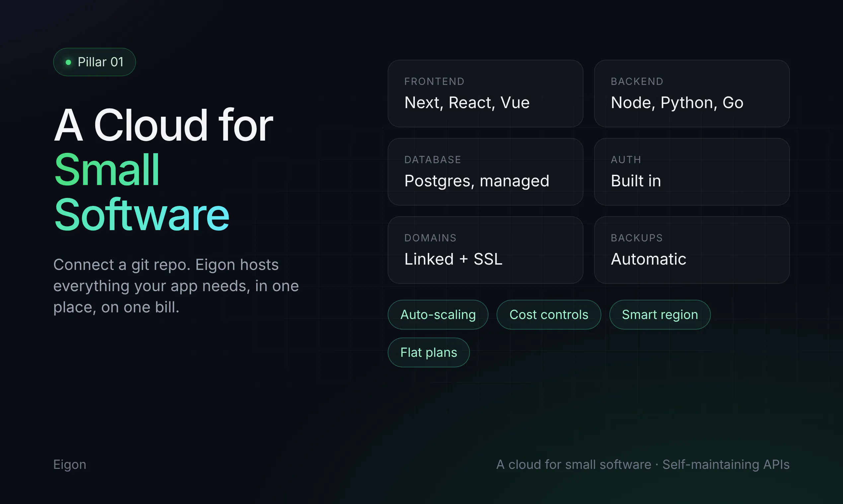843x504 pixels.
Task: Click the paragraph beginning 'Connect a git repo'
Action: (176, 286)
